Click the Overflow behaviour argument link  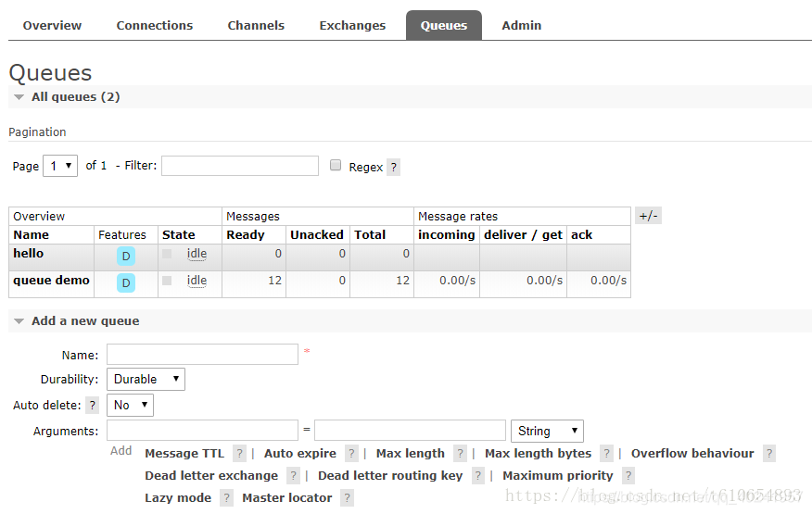tap(692, 454)
